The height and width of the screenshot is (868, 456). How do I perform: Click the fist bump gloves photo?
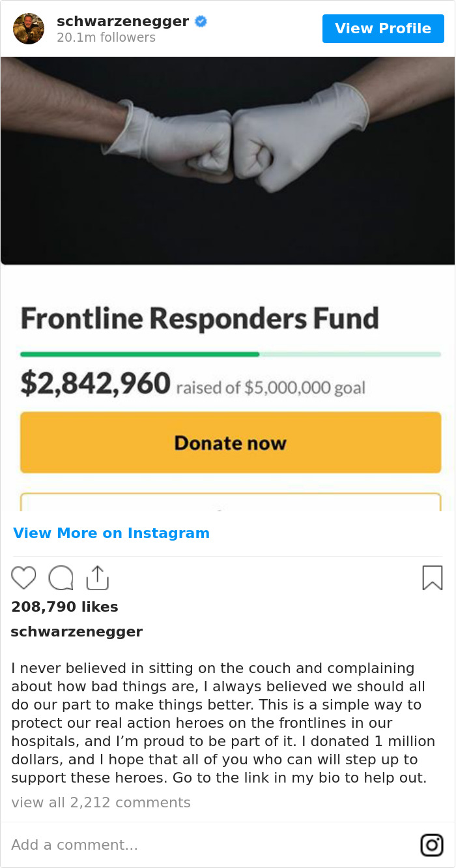[228, 157]
